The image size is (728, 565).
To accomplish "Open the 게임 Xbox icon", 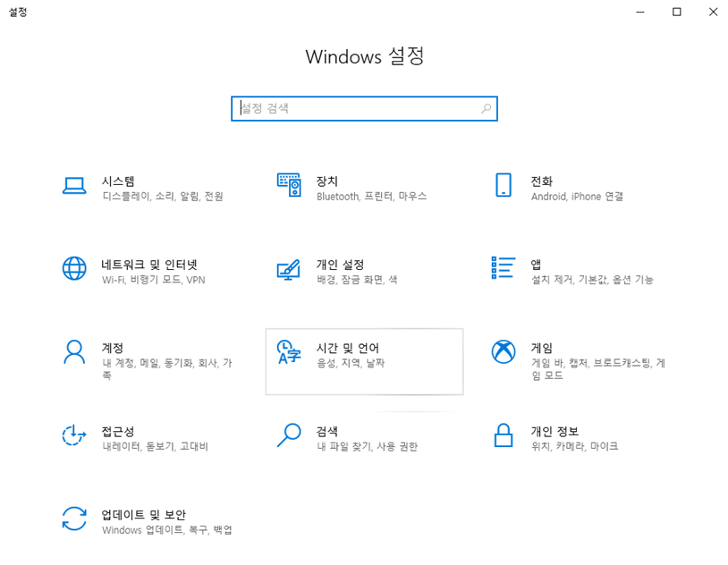I will tap(504, 352).
